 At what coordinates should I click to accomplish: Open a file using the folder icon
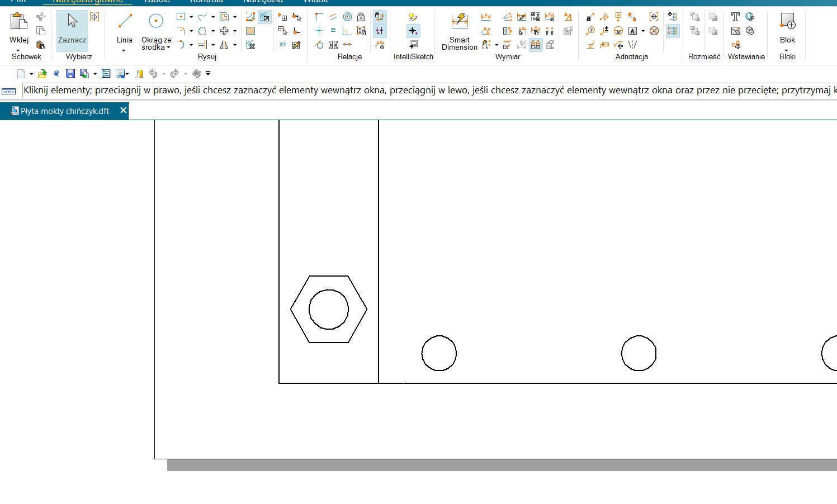point(42,74)
